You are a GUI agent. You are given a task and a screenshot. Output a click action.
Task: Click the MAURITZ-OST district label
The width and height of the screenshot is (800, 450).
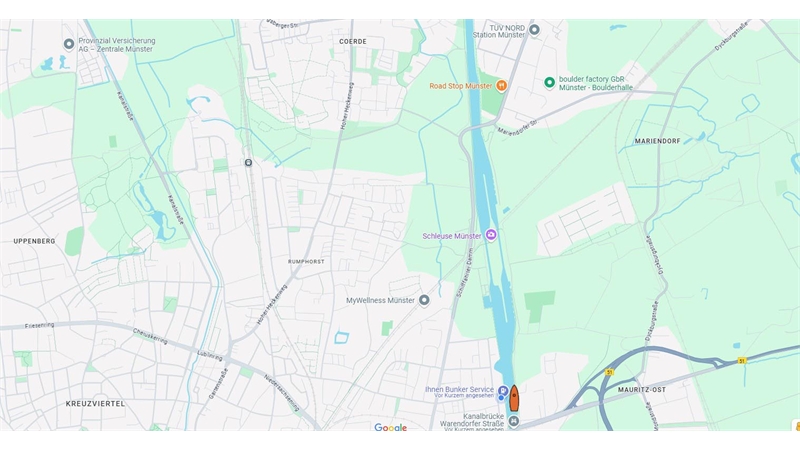[x=642, y=389]
